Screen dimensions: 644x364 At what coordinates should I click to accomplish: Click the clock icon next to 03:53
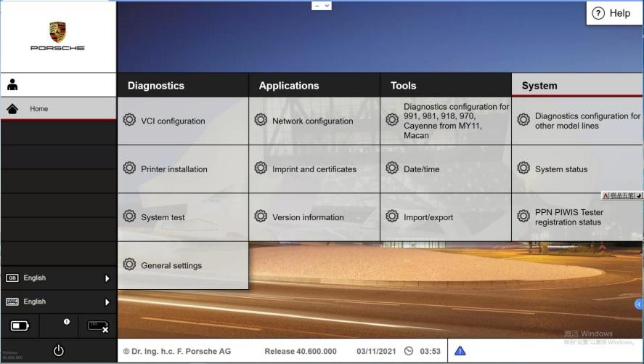[409, 351]
